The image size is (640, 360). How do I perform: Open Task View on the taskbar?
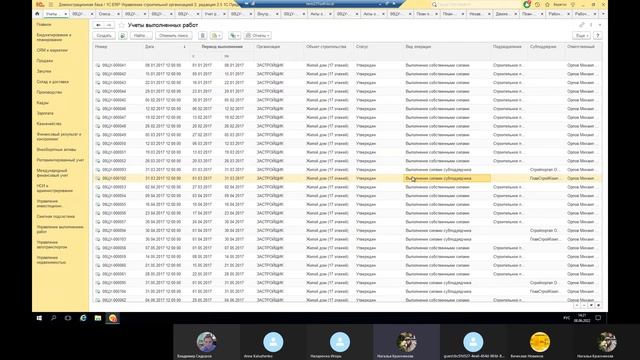68,318
